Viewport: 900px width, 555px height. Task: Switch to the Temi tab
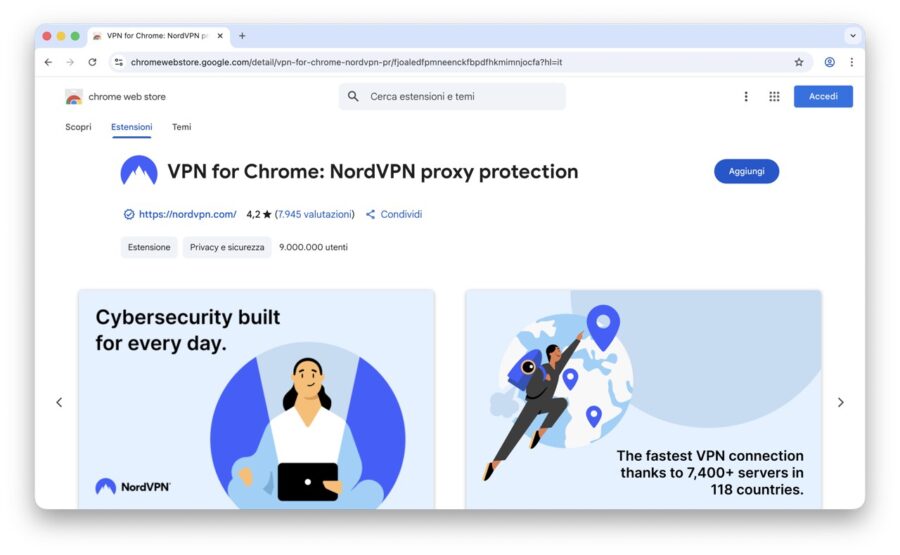pyautogui.click(x=181, y=127)
